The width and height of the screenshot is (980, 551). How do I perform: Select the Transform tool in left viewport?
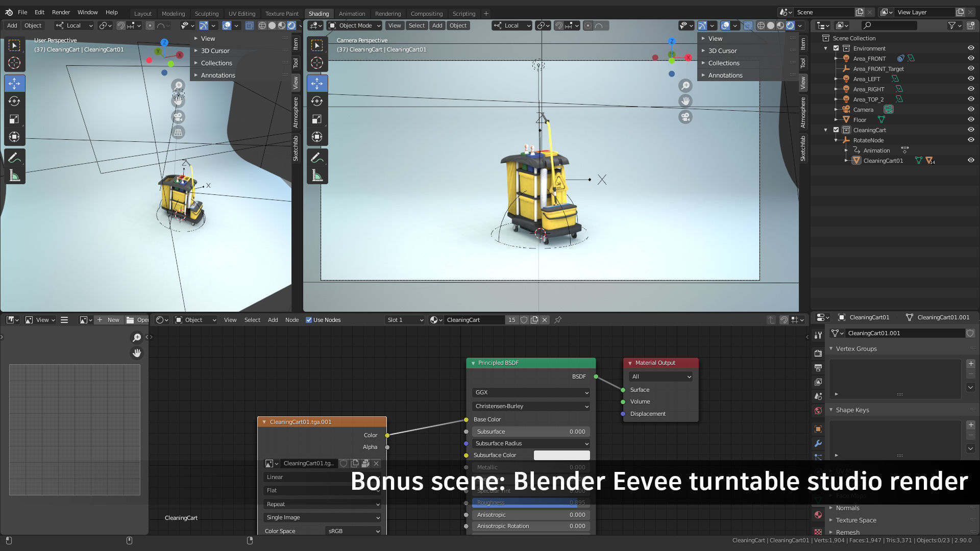(x=14, y=137)
